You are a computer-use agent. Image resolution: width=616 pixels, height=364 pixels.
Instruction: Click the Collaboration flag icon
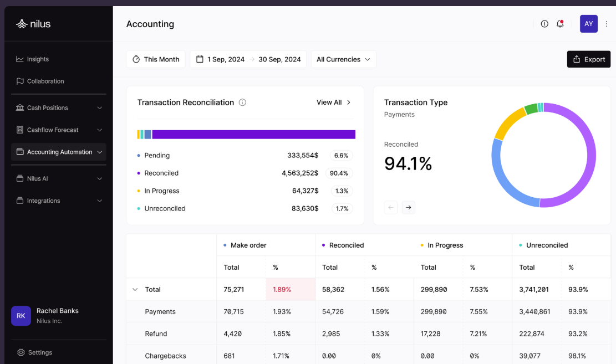[19, 81]
